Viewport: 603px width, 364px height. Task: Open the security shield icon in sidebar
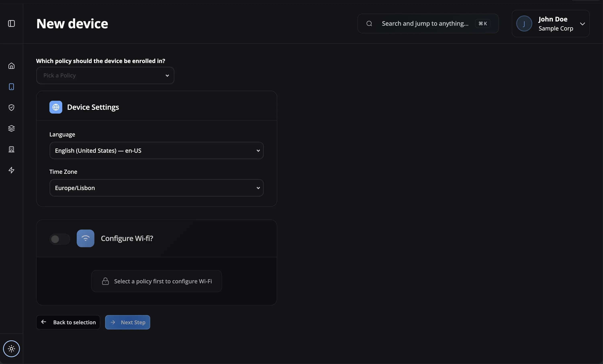(11, 108)
